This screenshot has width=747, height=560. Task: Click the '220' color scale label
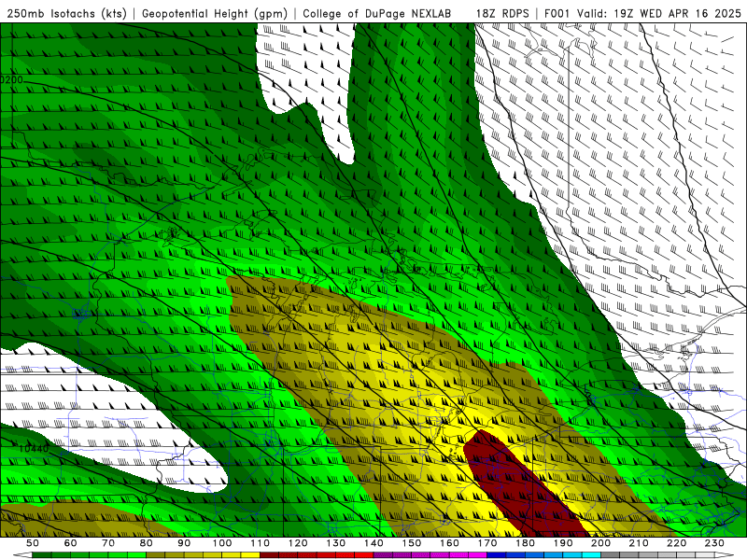pyautogui.click(x=676, y=543)
